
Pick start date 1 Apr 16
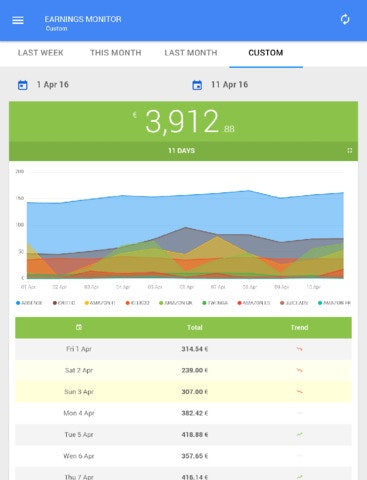click(x=53, y=85)
